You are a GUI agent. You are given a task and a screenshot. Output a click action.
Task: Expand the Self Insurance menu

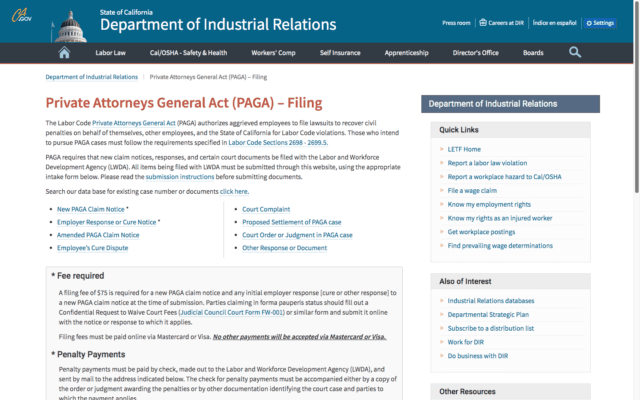point(342,53)
